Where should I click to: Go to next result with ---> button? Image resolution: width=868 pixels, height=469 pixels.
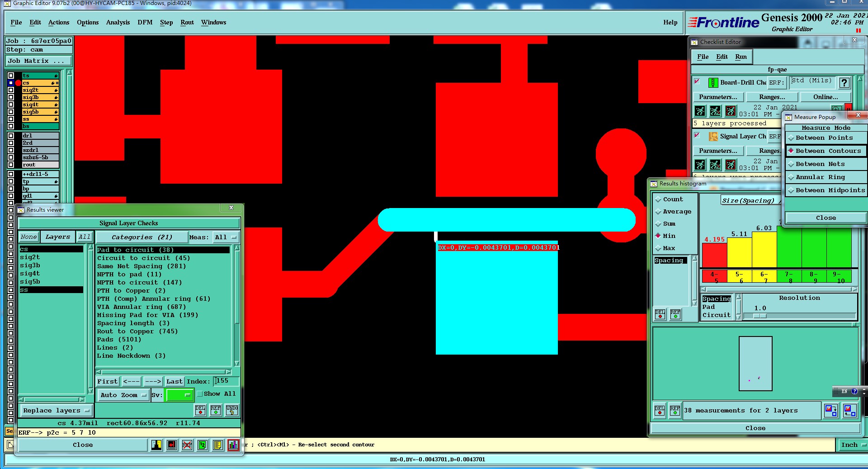coord(153,382)
